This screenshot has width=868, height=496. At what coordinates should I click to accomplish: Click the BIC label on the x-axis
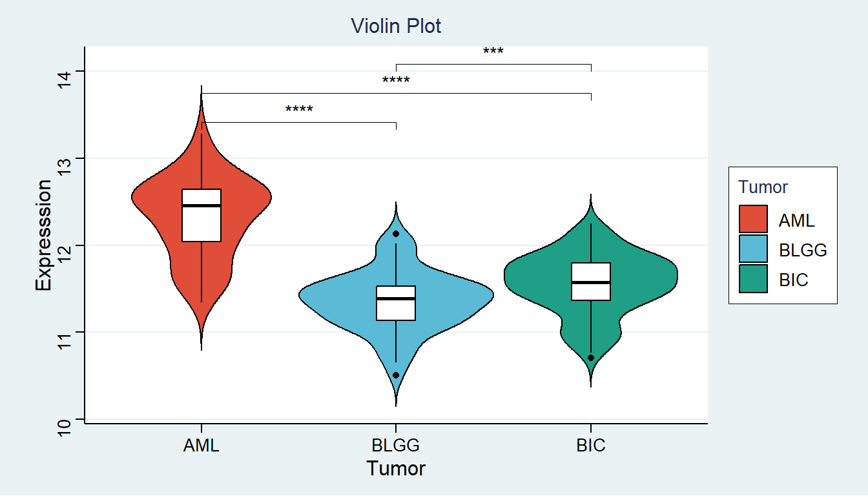click(x=591, y=446)
